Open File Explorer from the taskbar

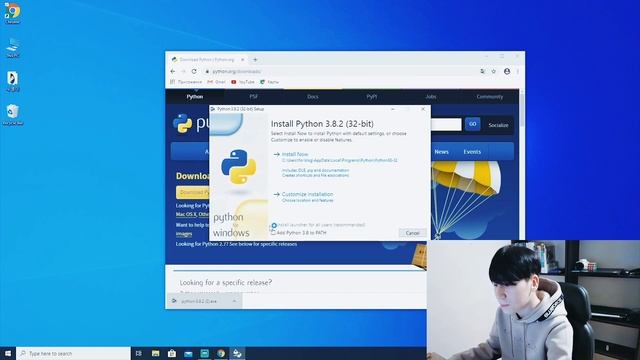click(156, 353)
